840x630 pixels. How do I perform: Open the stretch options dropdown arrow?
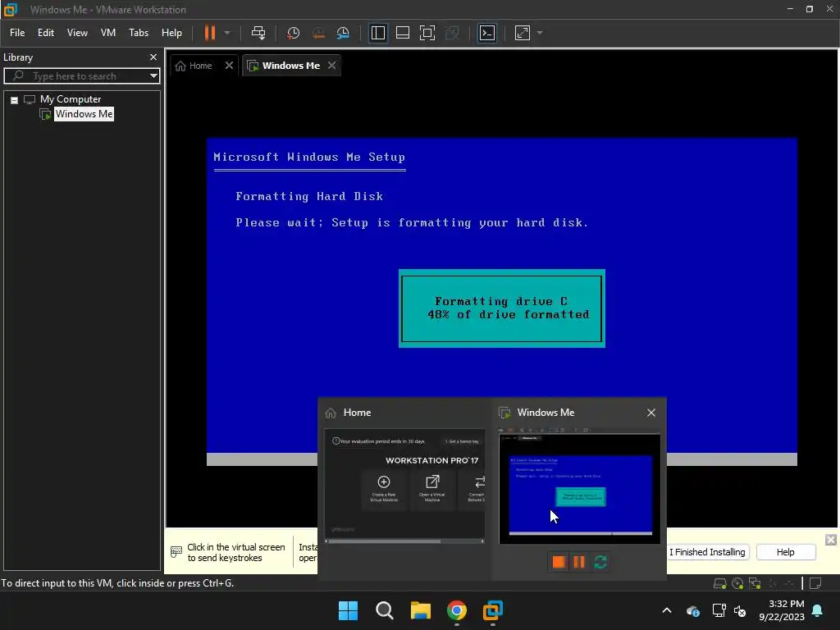540,33
